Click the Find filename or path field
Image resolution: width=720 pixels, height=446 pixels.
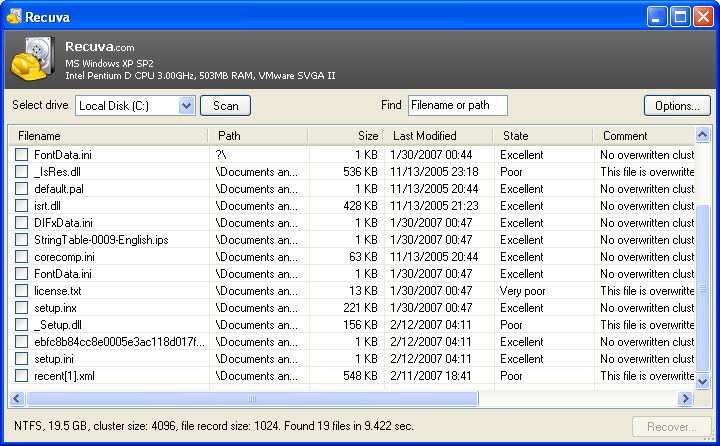458,105
